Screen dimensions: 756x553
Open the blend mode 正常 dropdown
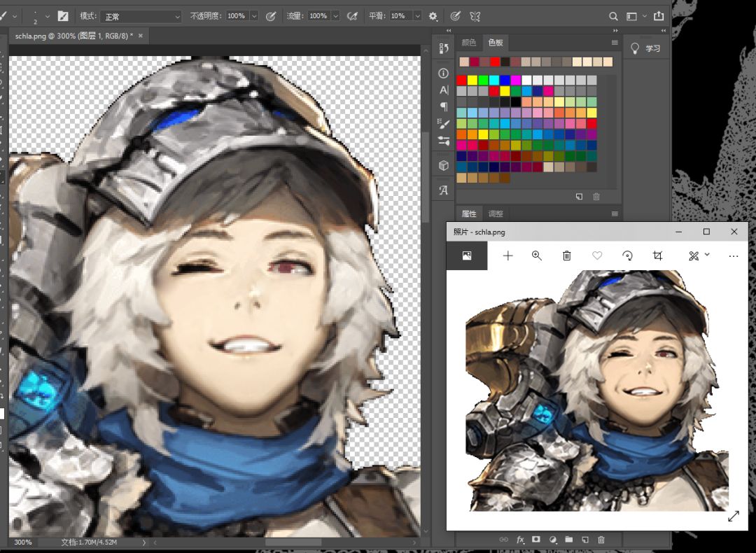[141, 16]
